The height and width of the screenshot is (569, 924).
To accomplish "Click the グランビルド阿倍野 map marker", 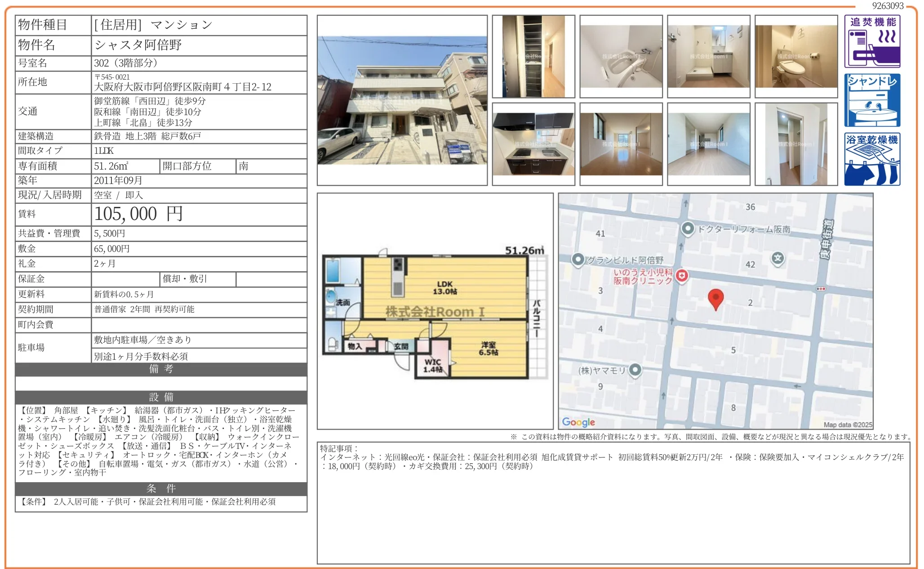I will coord(578,260).
